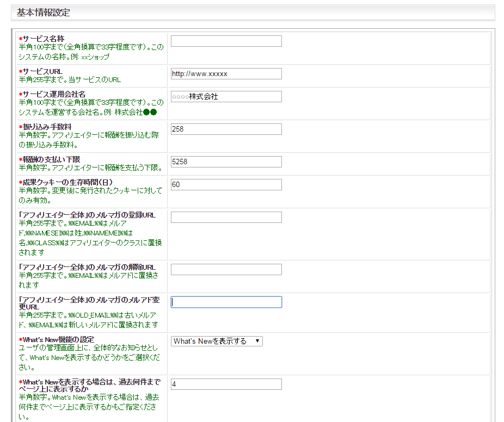504x422 pixels.
Task: Click the What's New count field showing 4
Action: [226, 384]
